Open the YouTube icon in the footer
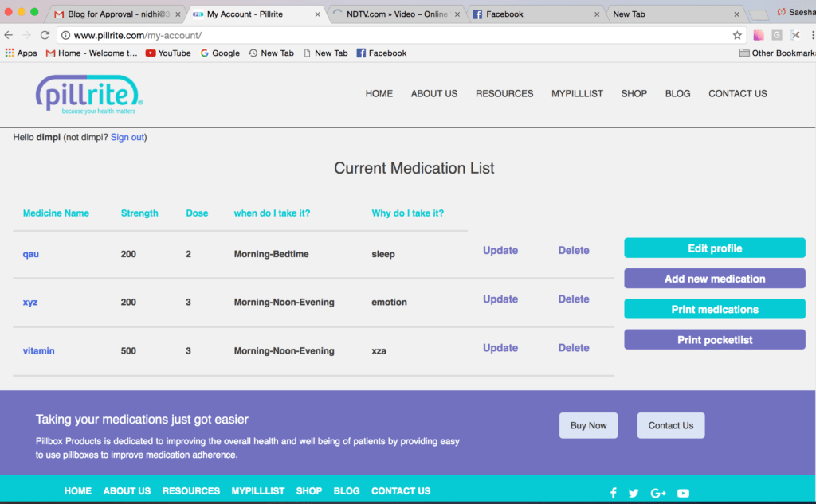This screenshot has height=504, width=816. pos(683,492)
